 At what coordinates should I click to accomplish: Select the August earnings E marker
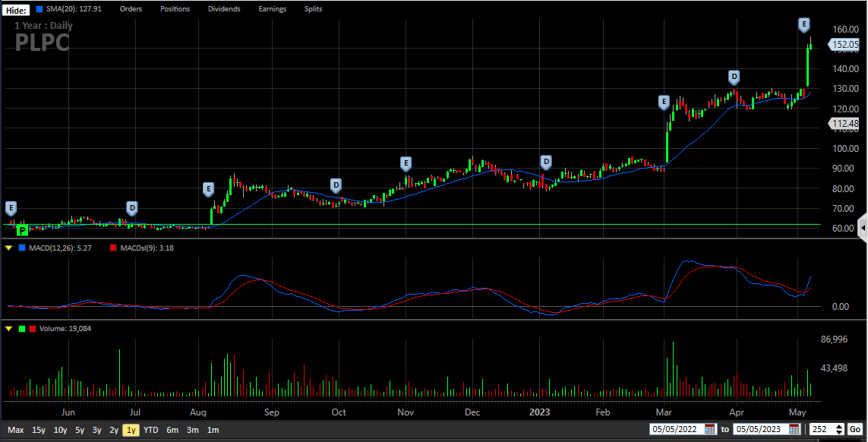pyautogui.click(x=208, y=189)
